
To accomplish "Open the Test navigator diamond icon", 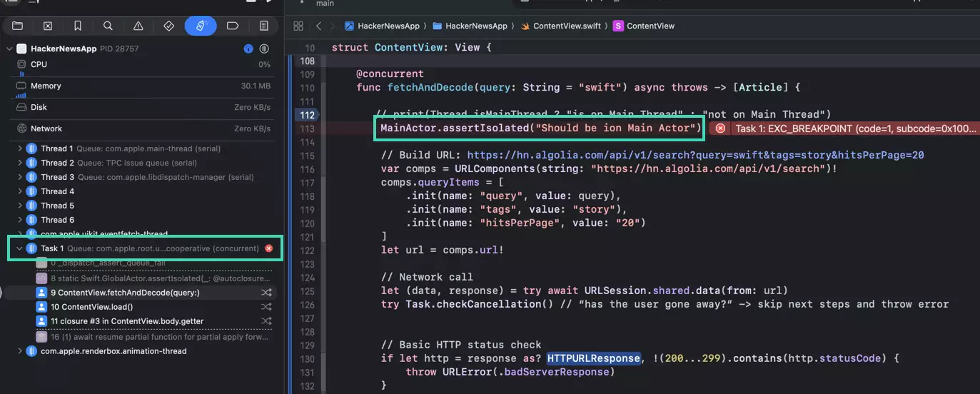I will pyautogui.click(x=169, y=26).
